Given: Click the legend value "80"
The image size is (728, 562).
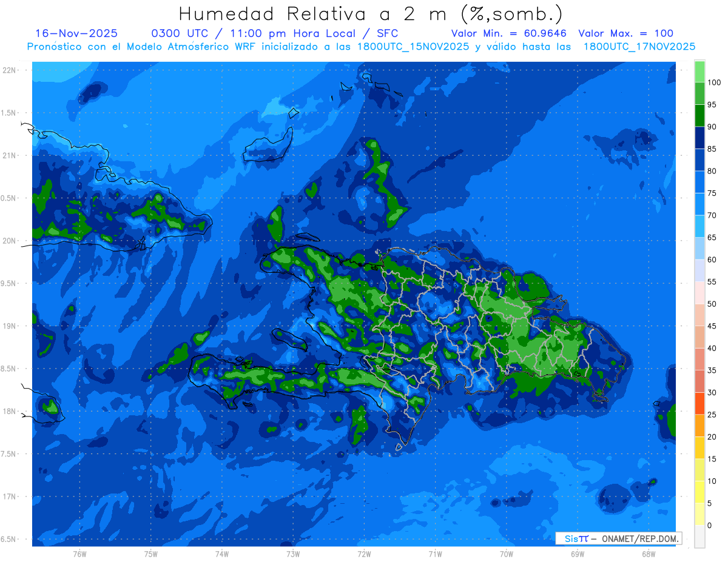Looking at the screenshot, I should (712, 171).
